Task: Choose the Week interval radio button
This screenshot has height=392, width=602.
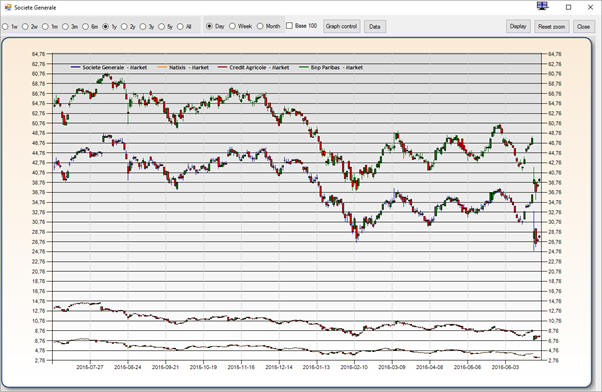Action: click(232, 26)
